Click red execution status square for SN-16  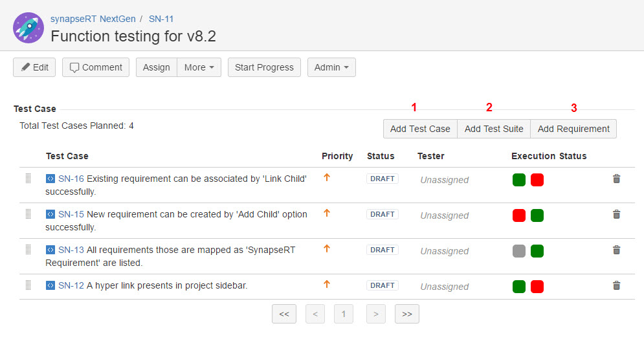tap(537, 180)
